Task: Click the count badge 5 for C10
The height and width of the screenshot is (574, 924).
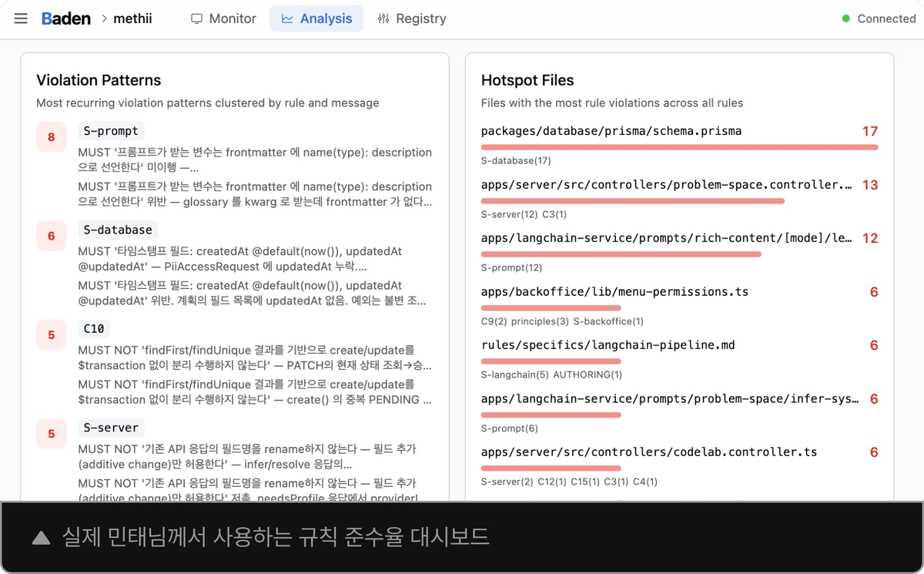Action: point(52,335)
